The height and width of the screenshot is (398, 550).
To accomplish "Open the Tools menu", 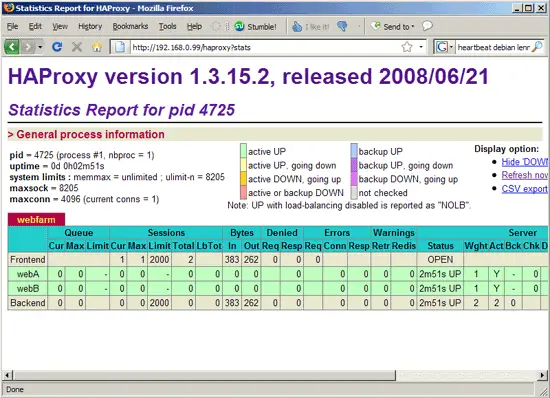I will pos(167,26).
